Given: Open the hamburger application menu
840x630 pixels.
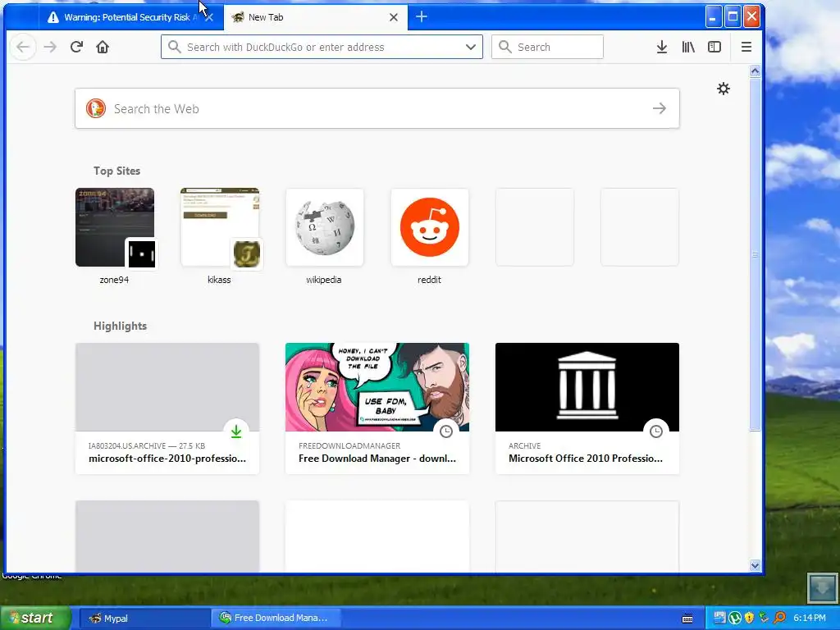Looking at the screenshot, I should tap(746, 47).
